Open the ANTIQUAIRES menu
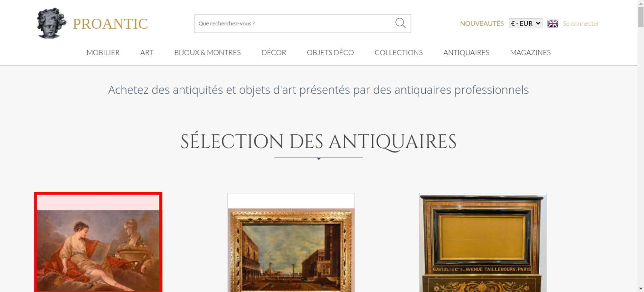The width and height of the screenshot is (644, 292). 466,52
